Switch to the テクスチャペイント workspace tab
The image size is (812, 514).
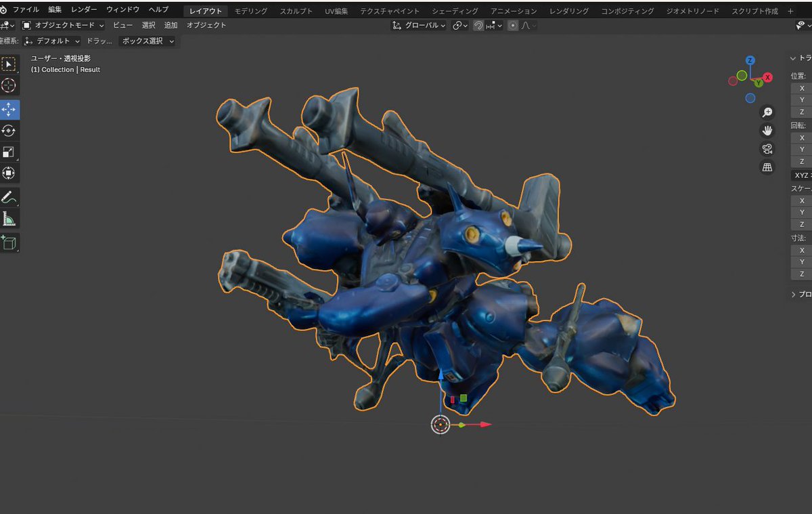pos(390,12)
